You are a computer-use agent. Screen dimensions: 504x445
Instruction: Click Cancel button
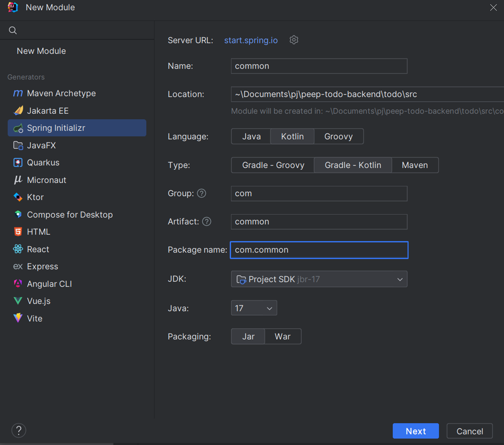(x=470, y=431)
